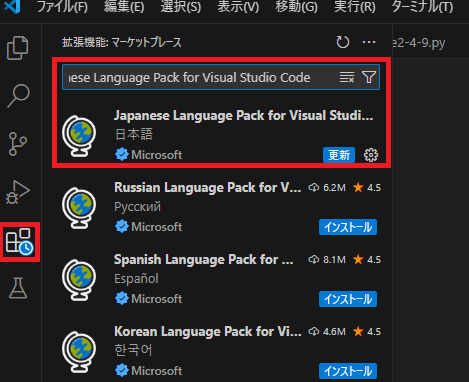Click the Korean pack 4.5 star rating
469x382 pixels.
pos(367,332)
